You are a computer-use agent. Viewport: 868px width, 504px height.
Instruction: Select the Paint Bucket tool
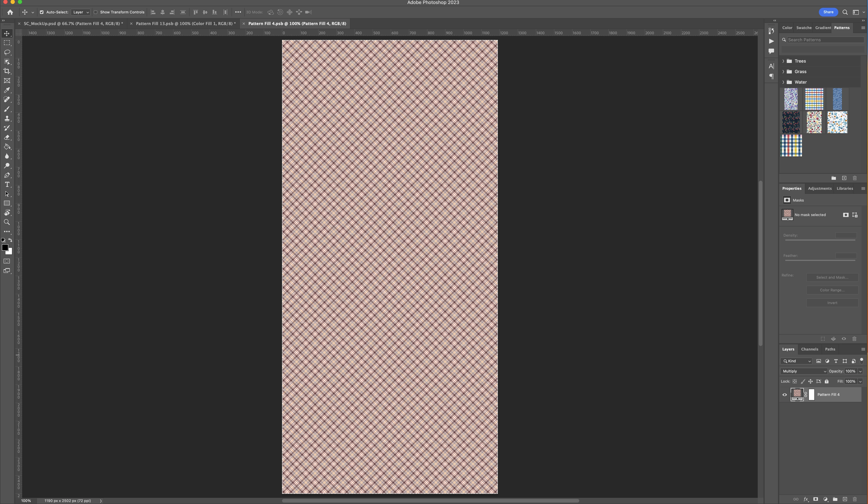coord(7,147)
